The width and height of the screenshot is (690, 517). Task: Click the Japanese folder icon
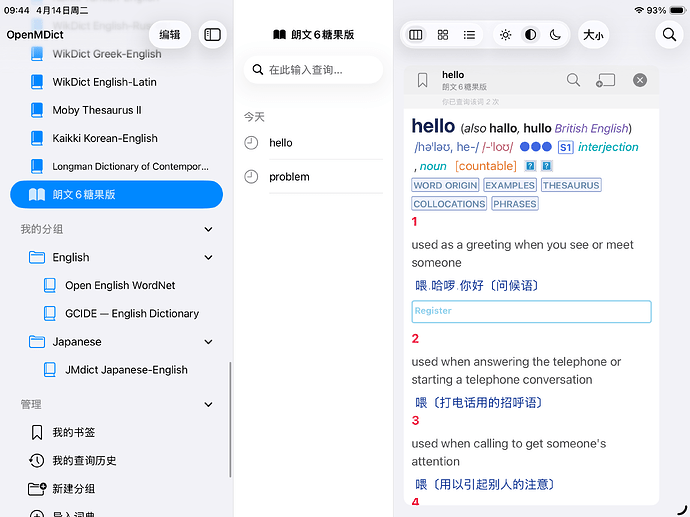click(37, 342)
